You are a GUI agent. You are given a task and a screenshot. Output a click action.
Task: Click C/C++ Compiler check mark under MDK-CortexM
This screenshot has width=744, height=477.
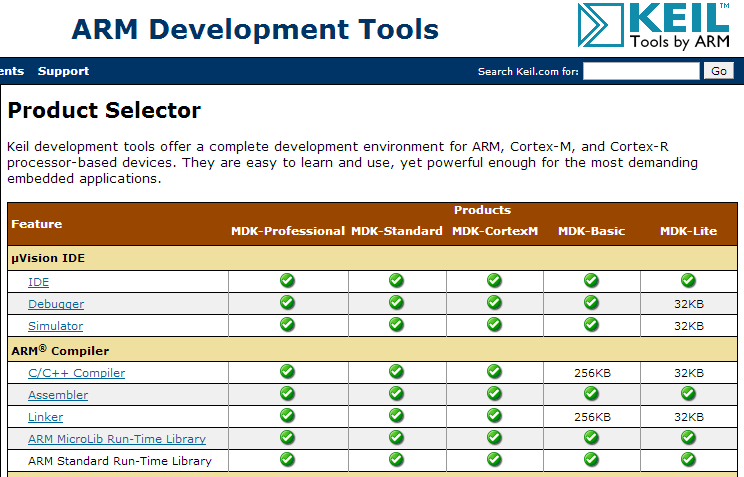click(x=494, y=371)
